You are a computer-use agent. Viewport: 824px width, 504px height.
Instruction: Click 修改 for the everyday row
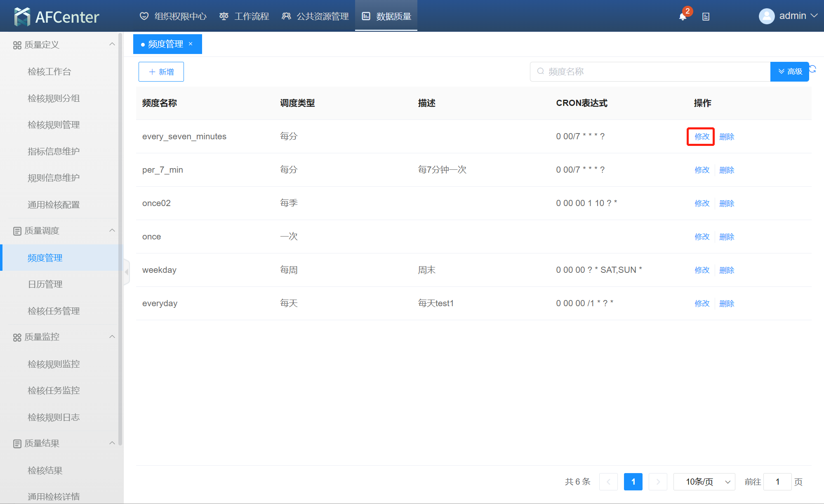coord(702,303)
